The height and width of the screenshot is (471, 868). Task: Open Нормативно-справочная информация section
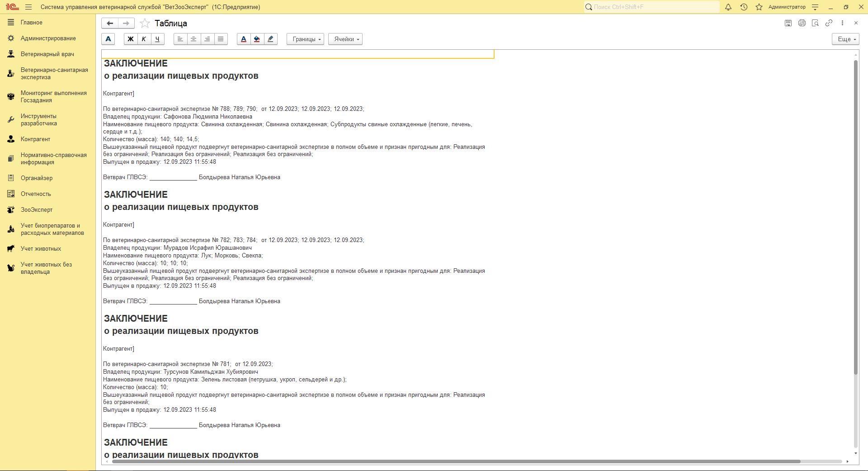48,159
